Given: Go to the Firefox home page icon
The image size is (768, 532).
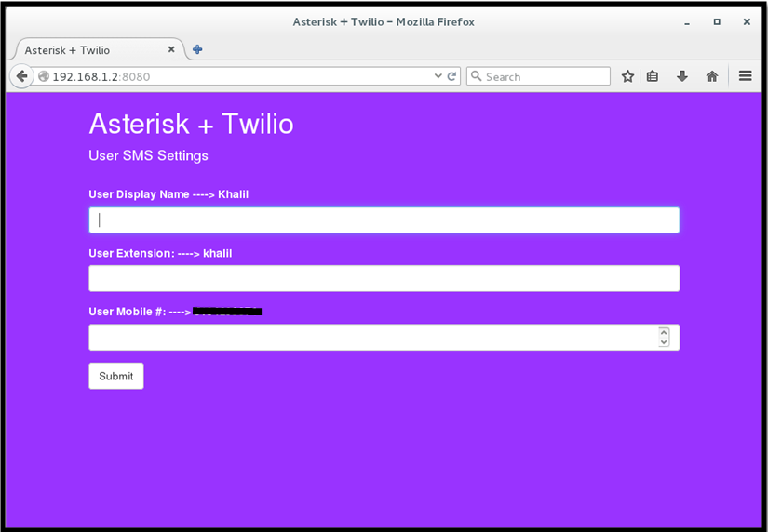Looking at the screenshot, I should click(x=712, y=76).
